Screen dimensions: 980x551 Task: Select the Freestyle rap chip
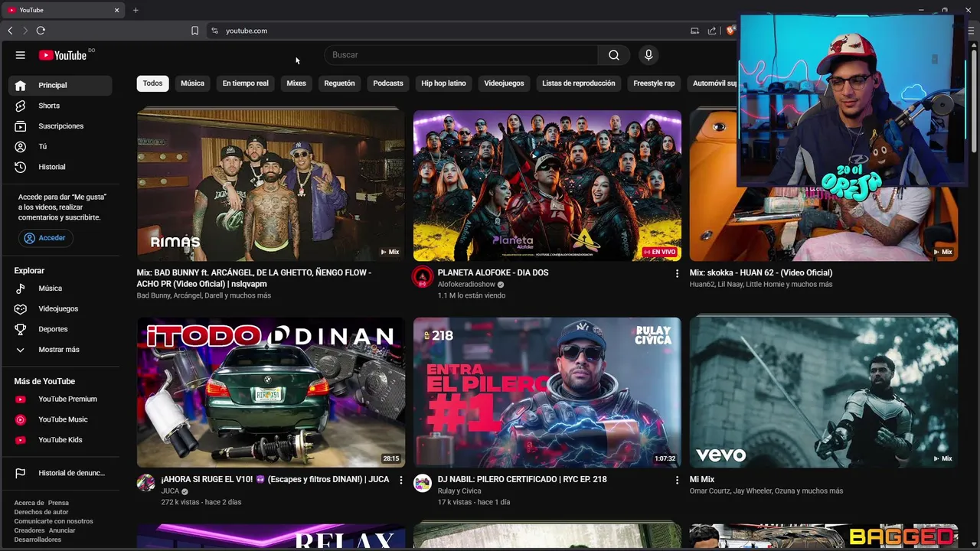(654, 83)
